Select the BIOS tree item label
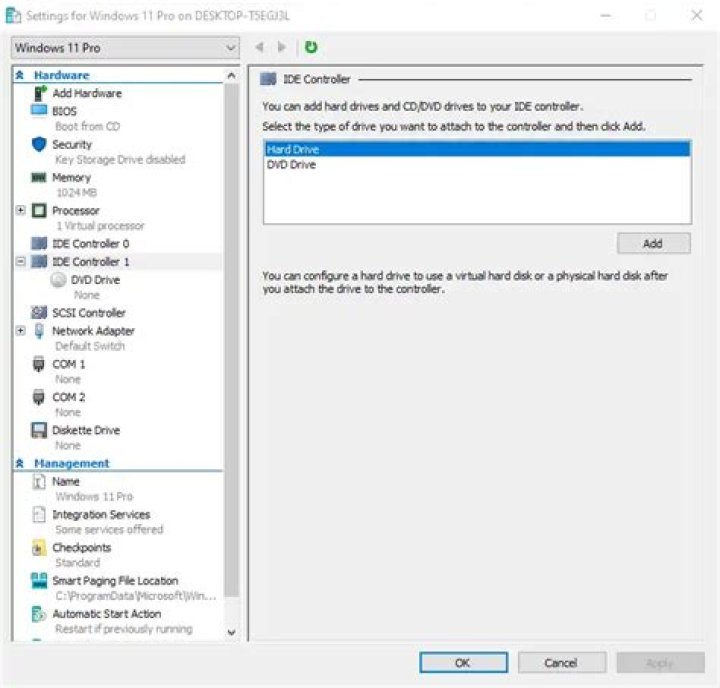 pos(64,111)
